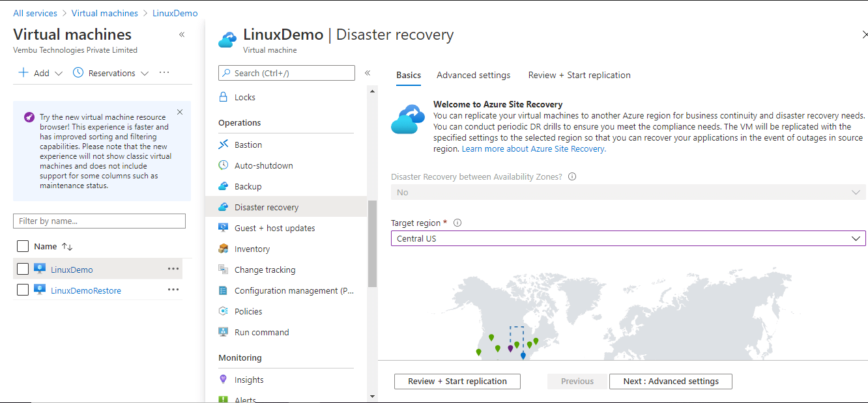Open the LinuxDemoRestore row ellipsis menu
Screen dimensions: 868x403
pos(173,290)
